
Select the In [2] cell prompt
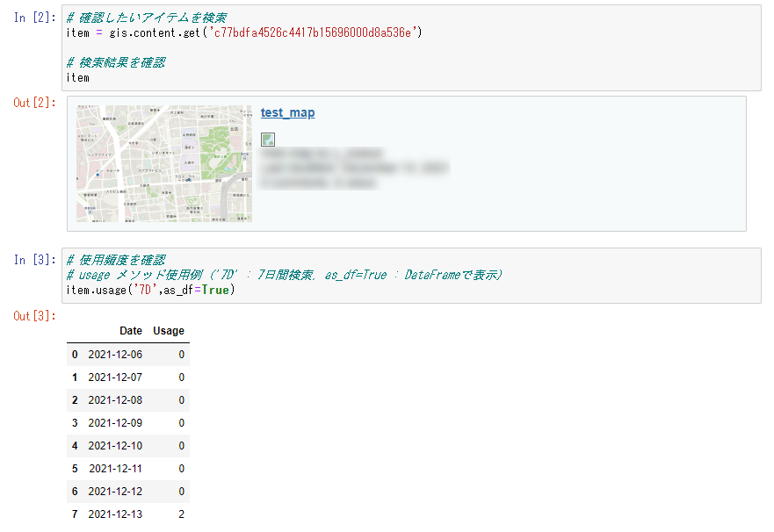(x=34, y=18)
